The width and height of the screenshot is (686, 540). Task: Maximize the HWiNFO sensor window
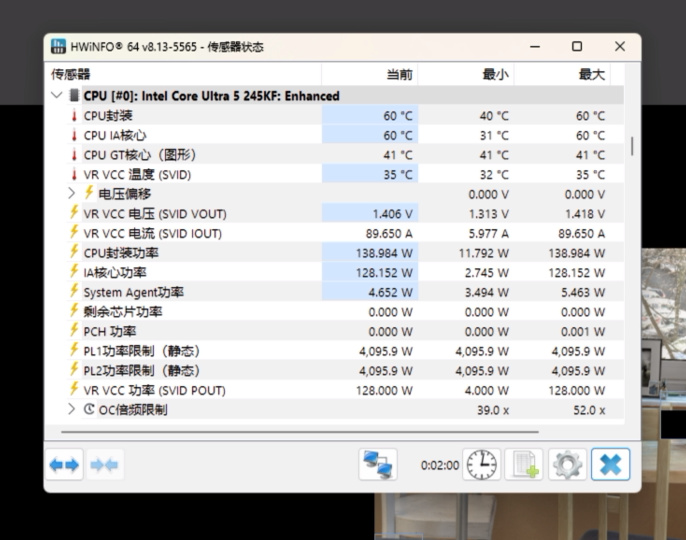click(577, 46)
